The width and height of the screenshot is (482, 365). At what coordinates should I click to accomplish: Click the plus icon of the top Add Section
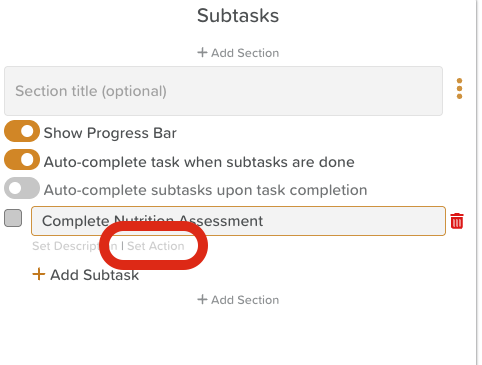click(x=202, y=52)
